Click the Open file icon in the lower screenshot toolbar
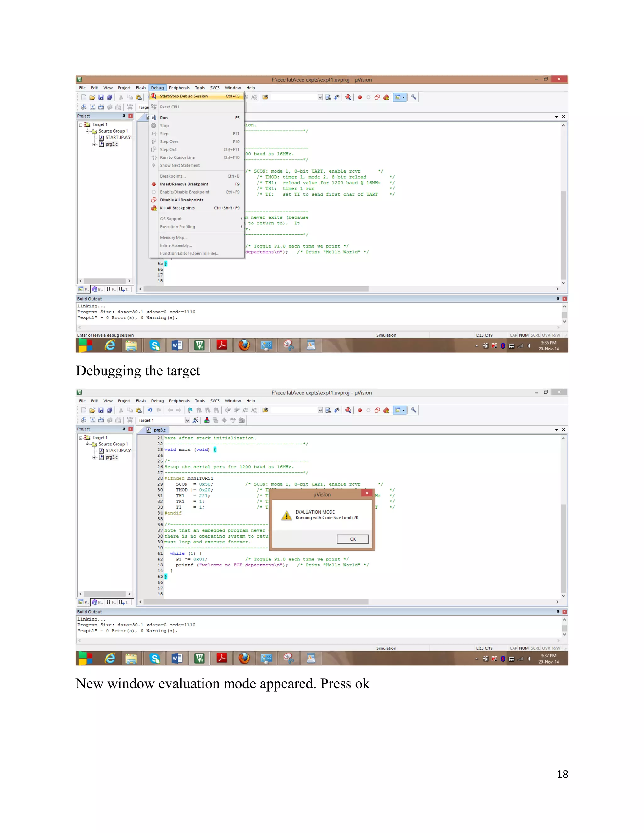Image resolution: width=644 pixels, height=833 pixels. tap(92, 410)
